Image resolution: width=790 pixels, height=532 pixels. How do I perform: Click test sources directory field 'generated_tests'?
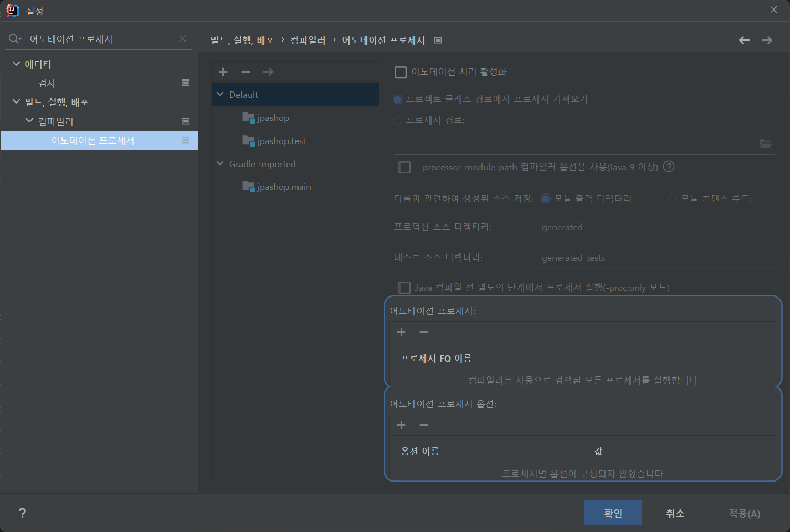pyautogui.click(x=656, y=258)
